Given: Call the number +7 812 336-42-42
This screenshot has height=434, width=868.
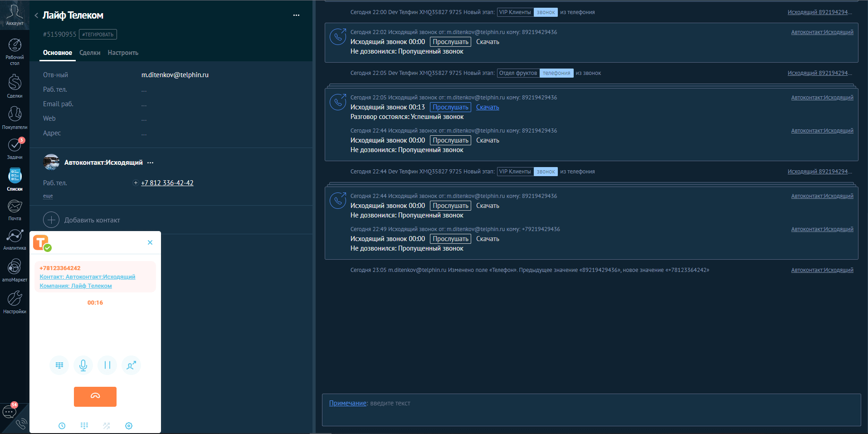Looking at the screenshot, I should click(167, 183).
